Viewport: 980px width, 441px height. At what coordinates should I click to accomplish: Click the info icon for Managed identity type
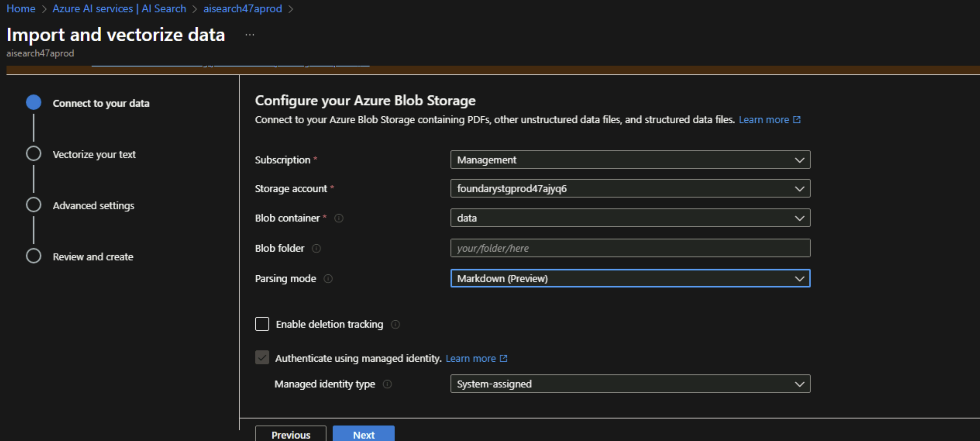coord(387,384)
